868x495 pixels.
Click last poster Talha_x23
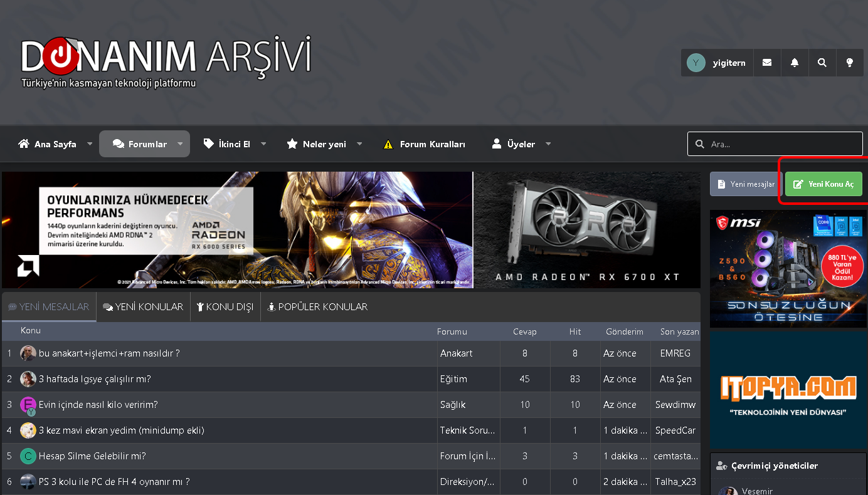(x=675, y=482)
